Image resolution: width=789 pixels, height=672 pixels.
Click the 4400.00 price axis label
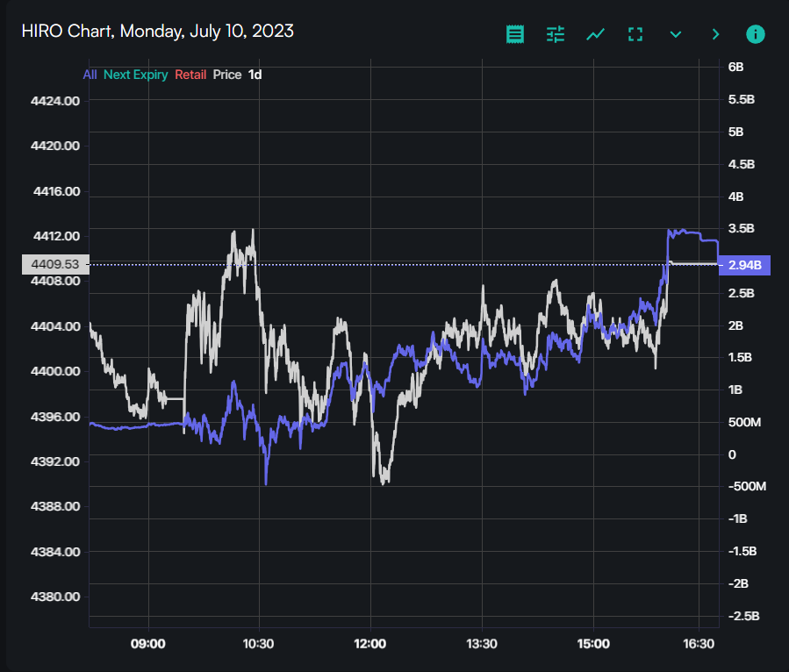pos(56,371)
